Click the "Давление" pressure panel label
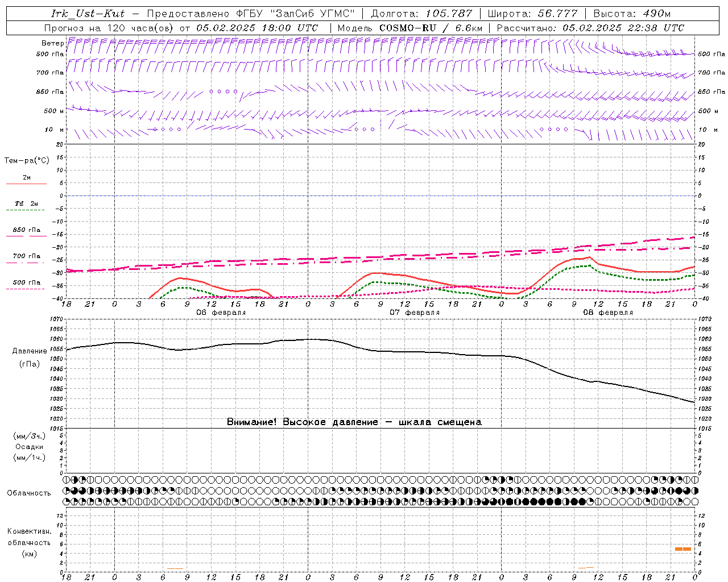728x582 pixels. [x=30, y=351]
